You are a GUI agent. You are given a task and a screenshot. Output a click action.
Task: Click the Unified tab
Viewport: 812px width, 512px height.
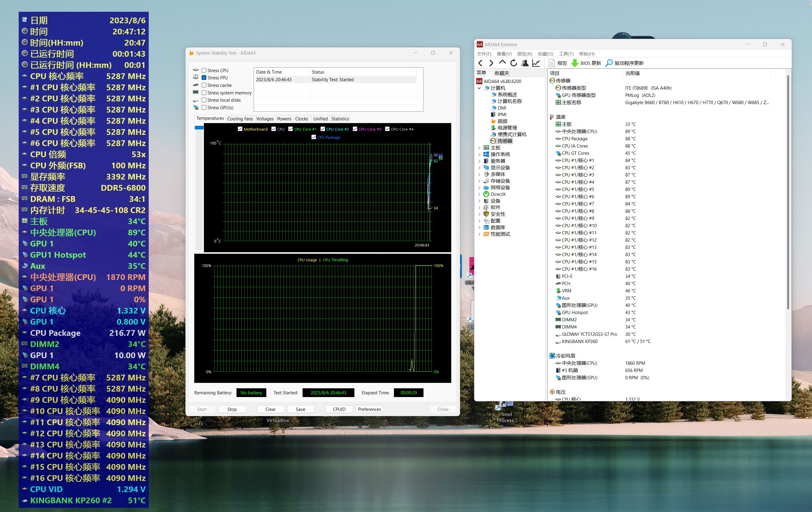click(x=320, y=119)
